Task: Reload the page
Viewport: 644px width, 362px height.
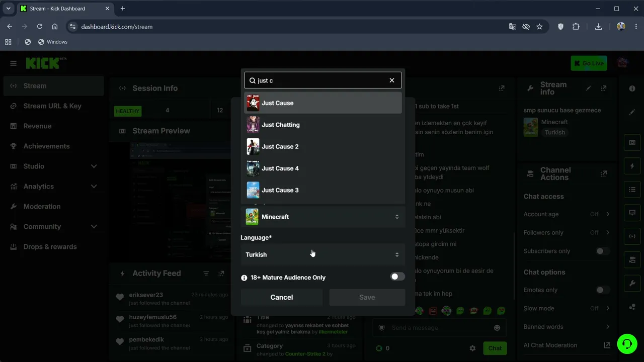Action: click(x=39, y=27)
